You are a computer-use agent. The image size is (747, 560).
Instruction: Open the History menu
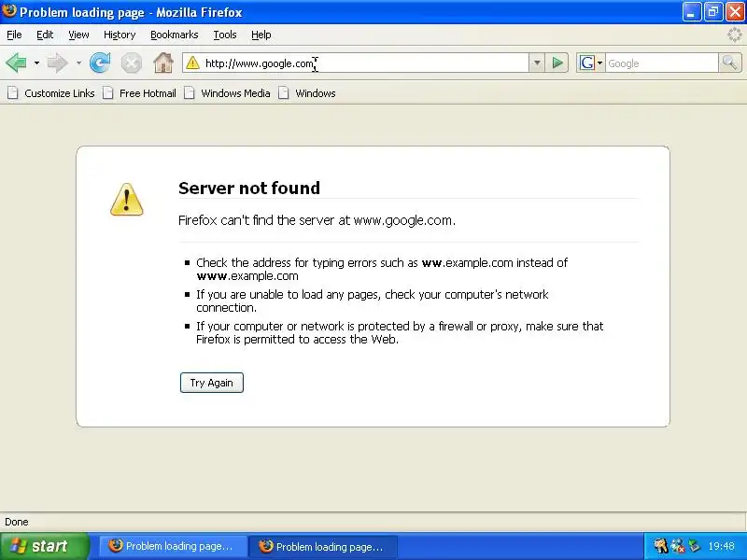pyautogui.click(x=120, y=35)
